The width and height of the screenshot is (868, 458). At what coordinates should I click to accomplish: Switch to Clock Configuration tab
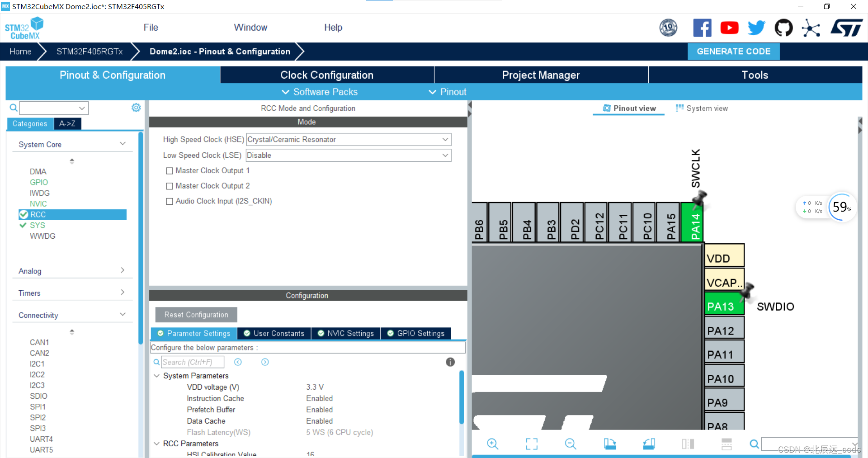327,75
